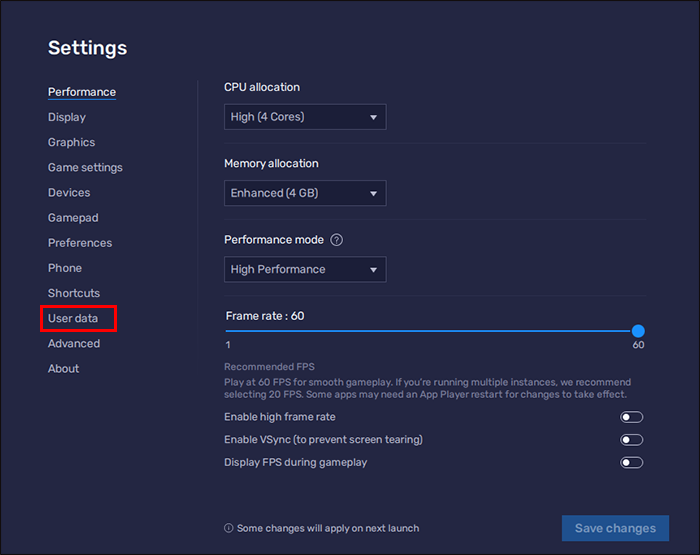Screen dimensions: 700x555
Task: Navigate to Preferences section
Action: pyautogui.click(x=80, y=243)
